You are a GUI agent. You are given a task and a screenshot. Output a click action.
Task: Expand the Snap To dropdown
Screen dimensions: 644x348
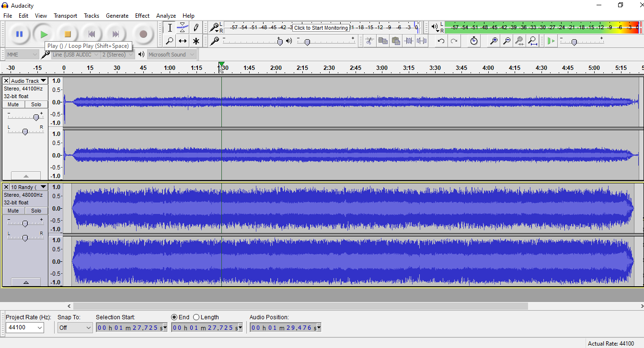(75, 328)
